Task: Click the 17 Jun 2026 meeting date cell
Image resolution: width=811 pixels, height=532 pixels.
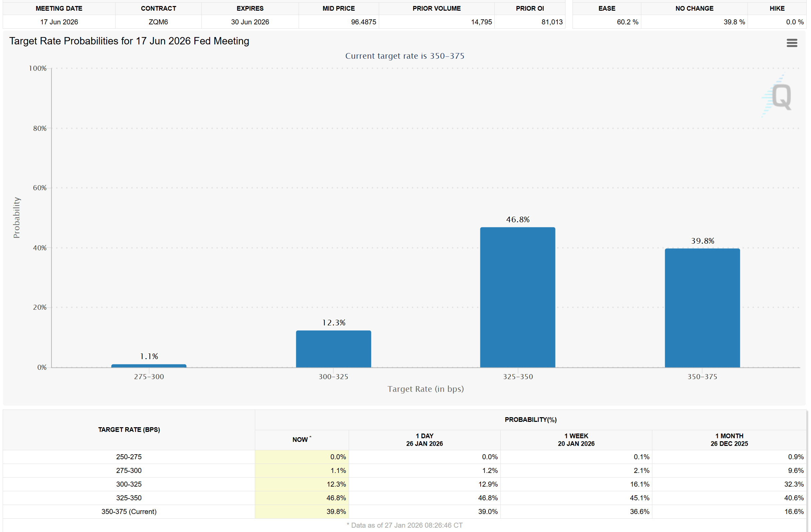Action: (59, 22)
